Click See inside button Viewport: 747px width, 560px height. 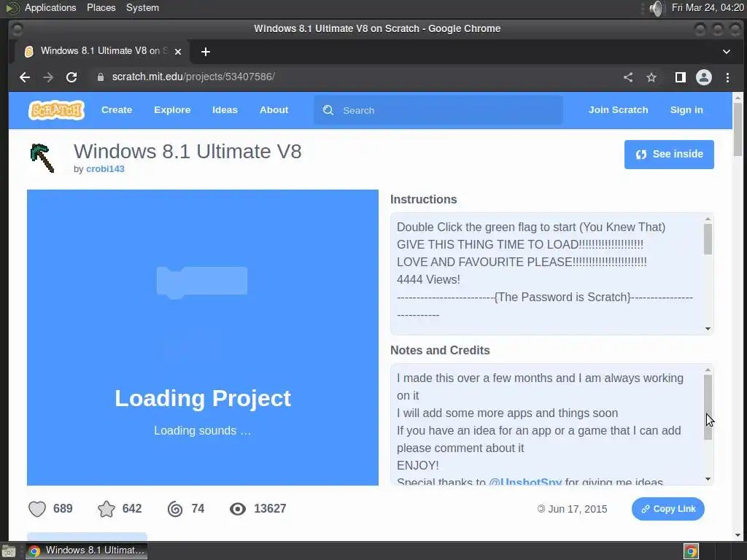click(x=669, y=155)
